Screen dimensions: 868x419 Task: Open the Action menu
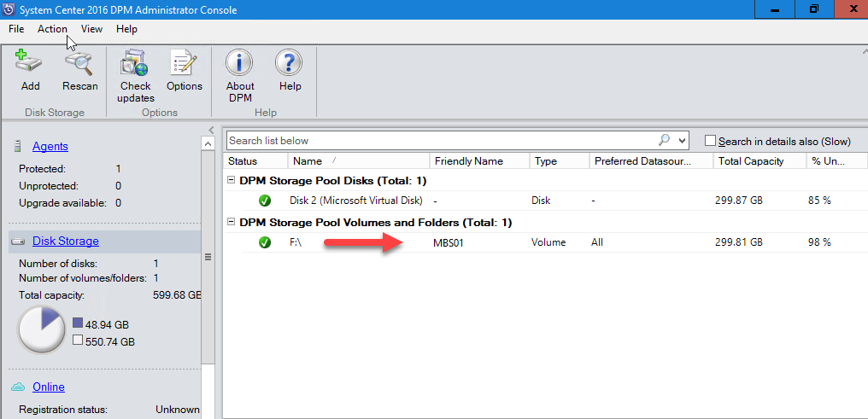pyautogui.click(x=53, y=29)
